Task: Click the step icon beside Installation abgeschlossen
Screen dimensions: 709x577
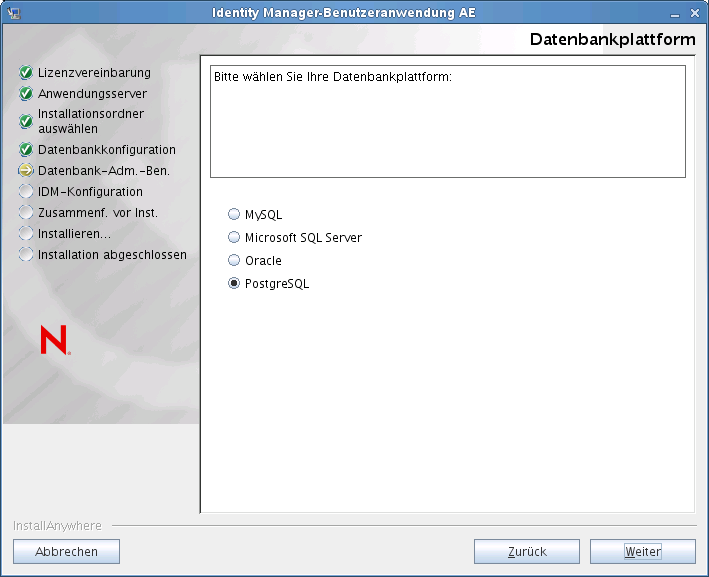Action: (26, 255)
